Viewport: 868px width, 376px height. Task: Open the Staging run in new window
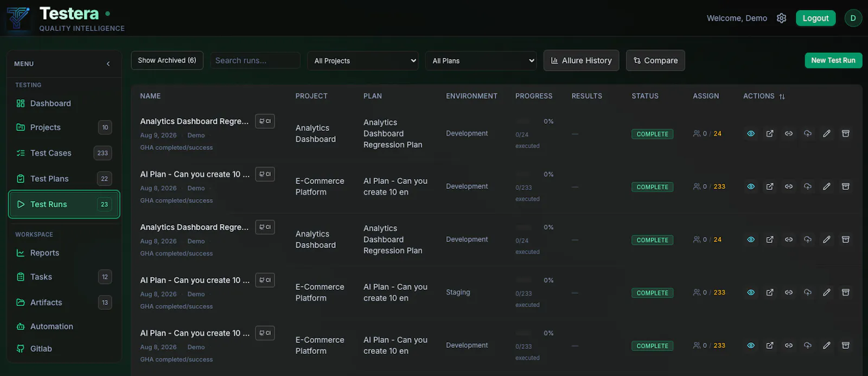click(770, 292)
